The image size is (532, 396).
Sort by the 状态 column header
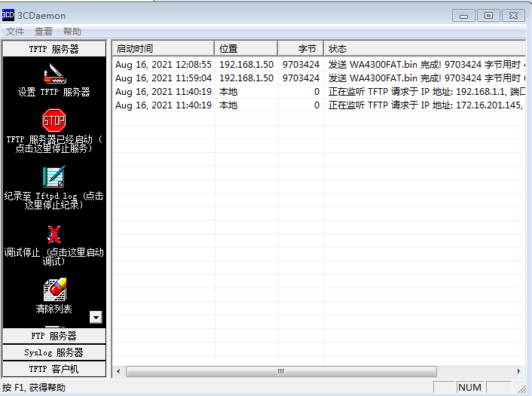coord(424,48)
